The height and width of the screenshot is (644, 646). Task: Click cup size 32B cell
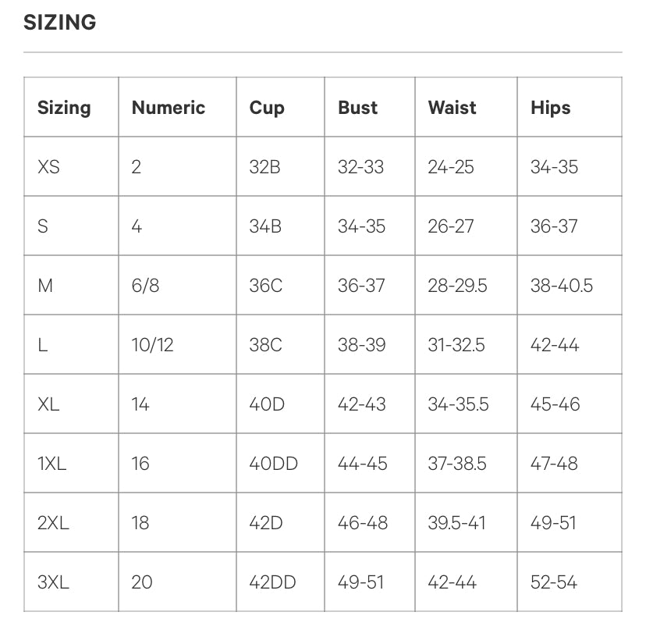[x=265, y=167]
